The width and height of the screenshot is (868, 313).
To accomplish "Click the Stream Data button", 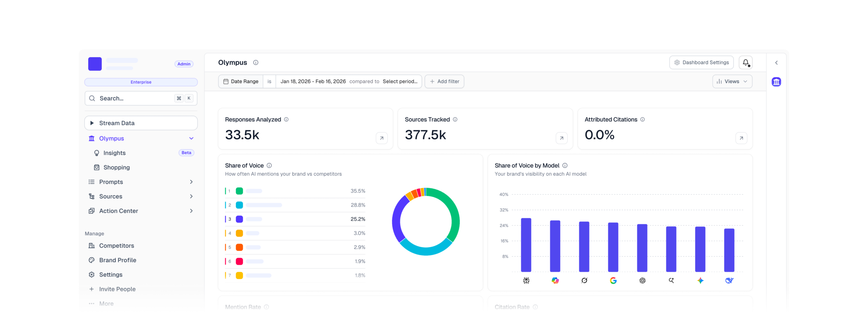I will 141,123.
